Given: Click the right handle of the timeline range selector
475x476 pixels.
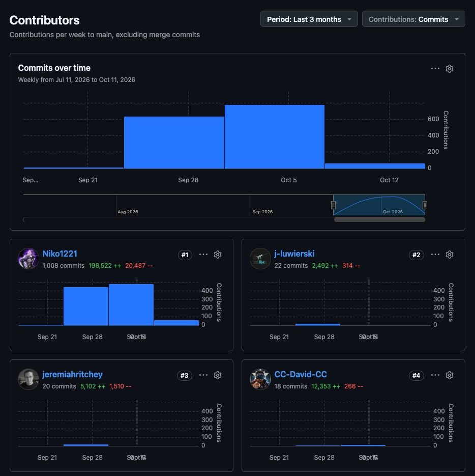Looking at the screenshot, I should (425, 205).
